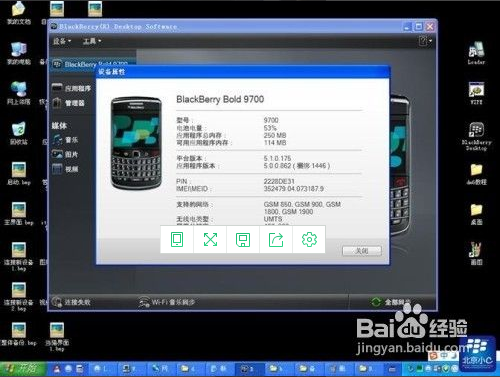Click the green floppy disk save icon
The width and height of the screenshot is (500, 377).
coord(243,239)
